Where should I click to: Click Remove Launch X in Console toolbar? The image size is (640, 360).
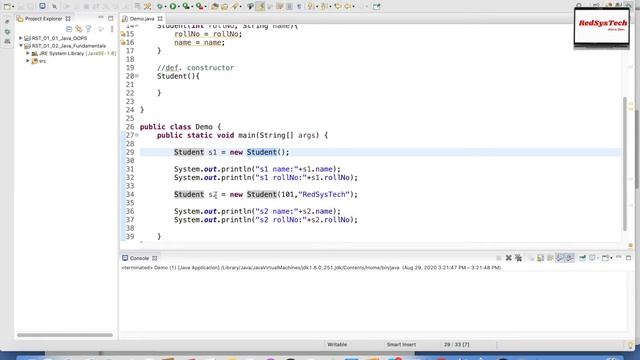(509, 258)
